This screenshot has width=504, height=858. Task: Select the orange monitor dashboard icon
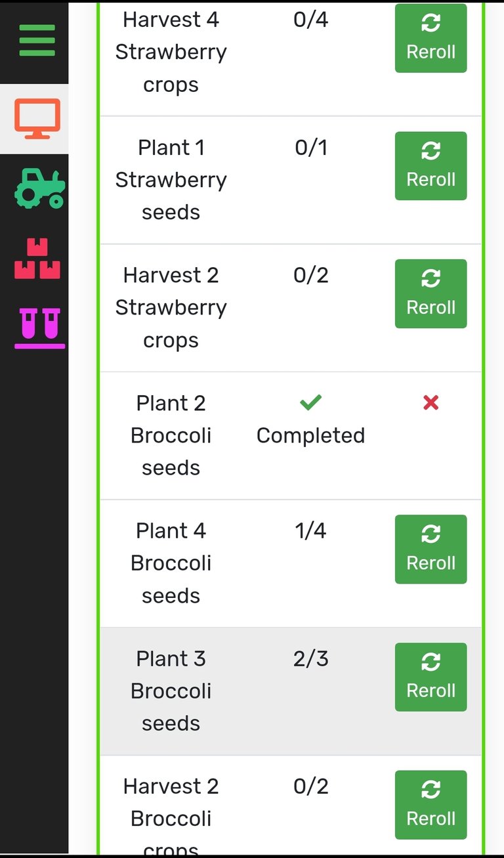37,119
